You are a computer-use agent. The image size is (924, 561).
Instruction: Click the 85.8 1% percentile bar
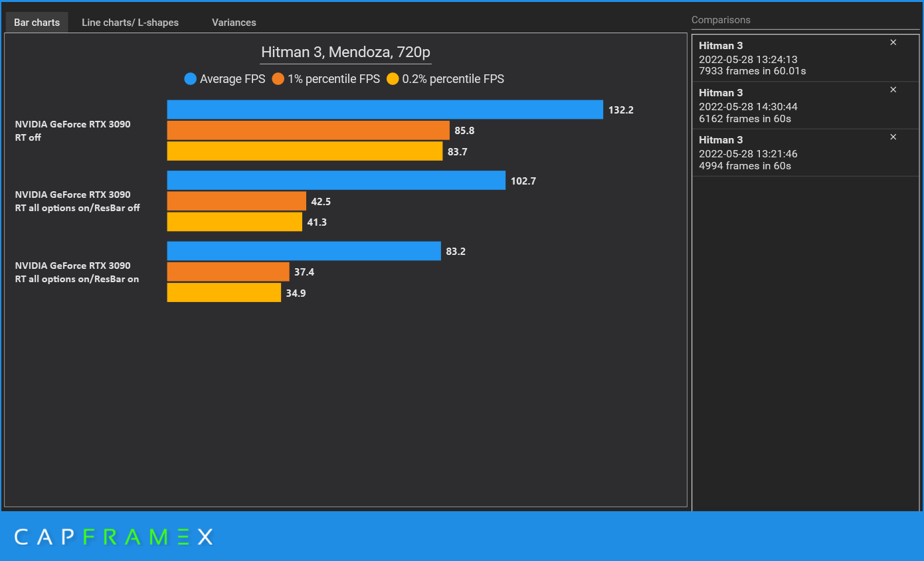pyautogui.click(x=308, y=130)
